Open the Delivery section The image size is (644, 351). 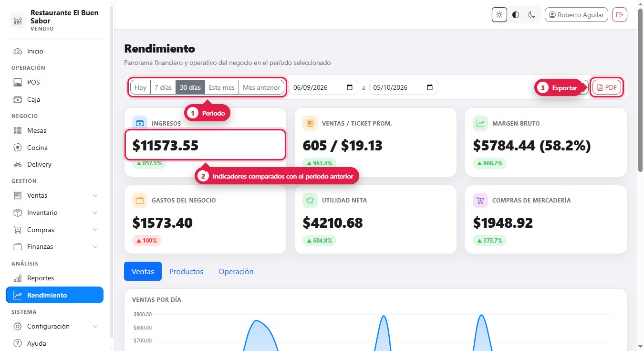tap(54, 164)
